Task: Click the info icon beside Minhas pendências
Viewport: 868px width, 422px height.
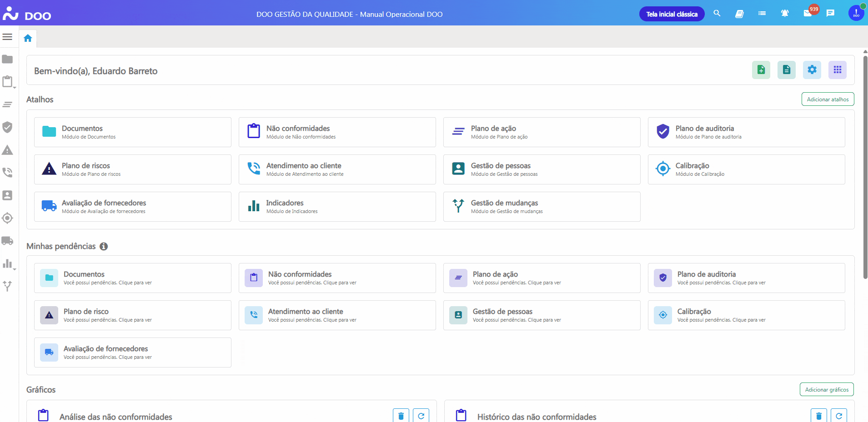Action: [104, 246]
